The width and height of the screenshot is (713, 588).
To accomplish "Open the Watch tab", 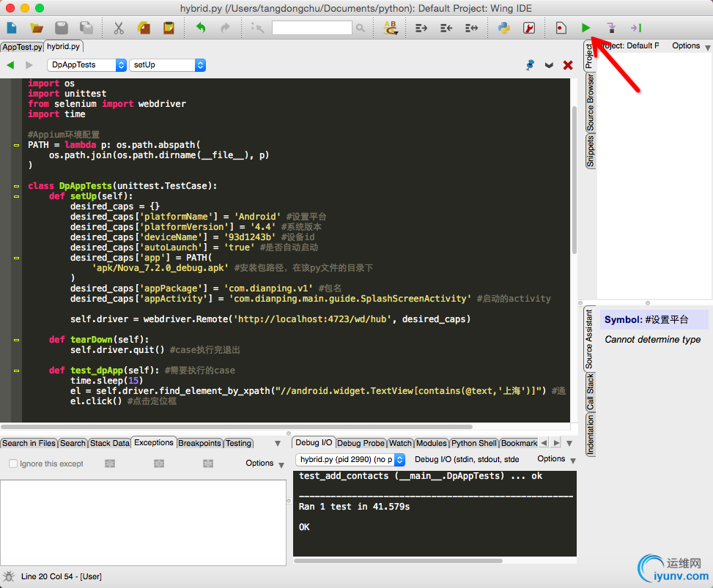I will (400, 443).
